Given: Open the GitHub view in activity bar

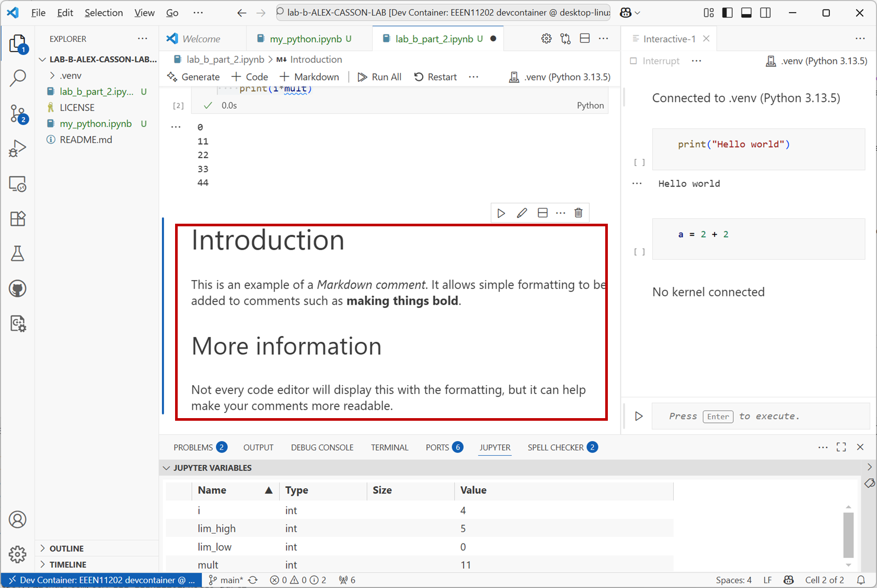Looking at the screenshot, I should [x=18, y=289].
